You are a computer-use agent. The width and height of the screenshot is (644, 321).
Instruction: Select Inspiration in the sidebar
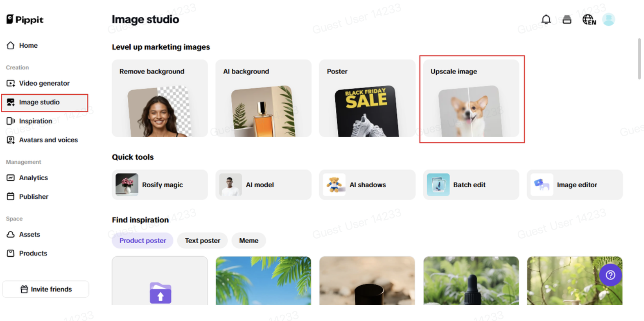(x=29, y=121)
